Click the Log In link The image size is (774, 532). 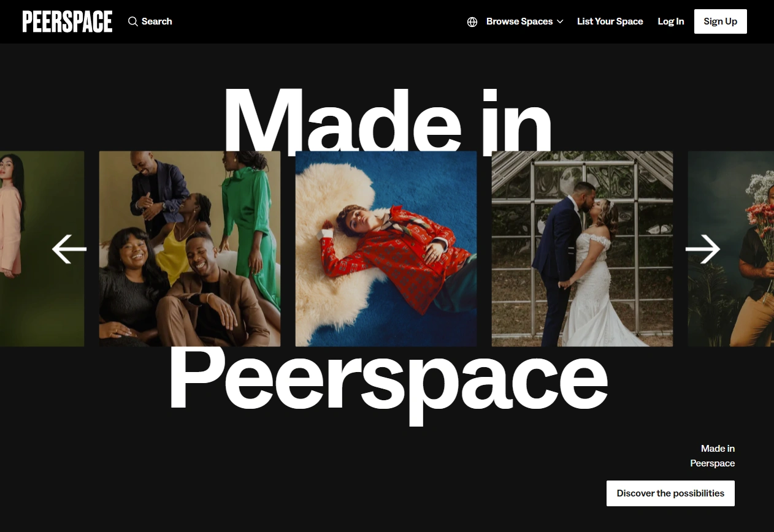point(671,21)
